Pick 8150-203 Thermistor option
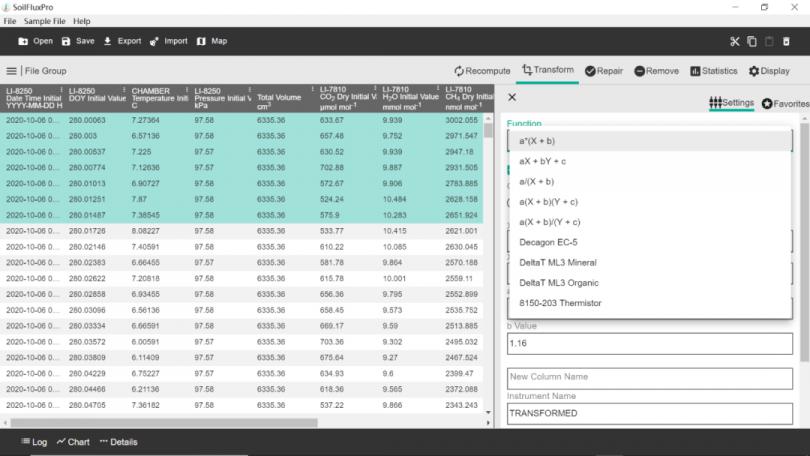The height and width of the screenshot is (456, 810). pyautogui.click(x=560, y=303)
